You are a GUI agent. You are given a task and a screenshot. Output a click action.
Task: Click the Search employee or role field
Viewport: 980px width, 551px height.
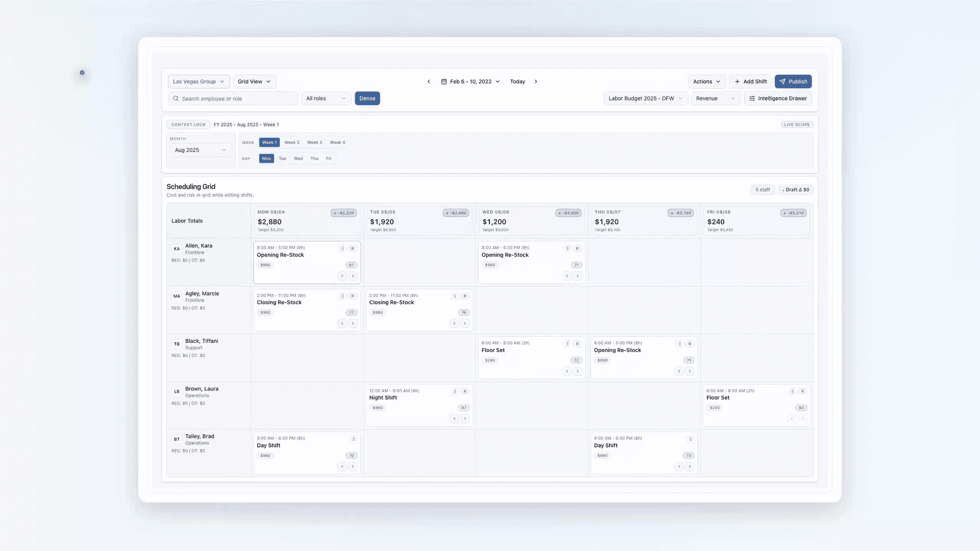233,98
